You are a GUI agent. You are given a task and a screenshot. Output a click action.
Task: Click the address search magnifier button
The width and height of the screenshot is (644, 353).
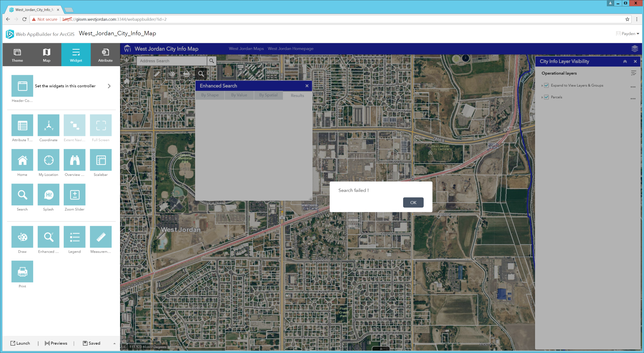click(x=212, y=61)
